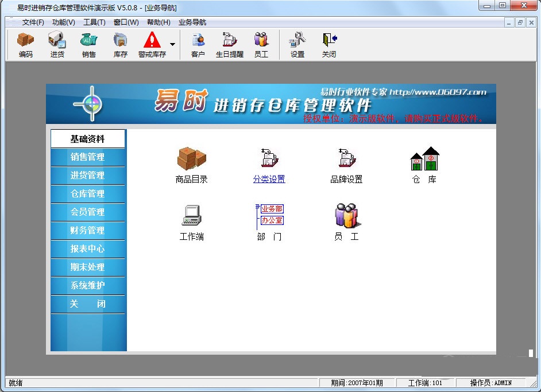
Task: Open the 商品目录 boxes icon
Action: [x=191, y=158]
